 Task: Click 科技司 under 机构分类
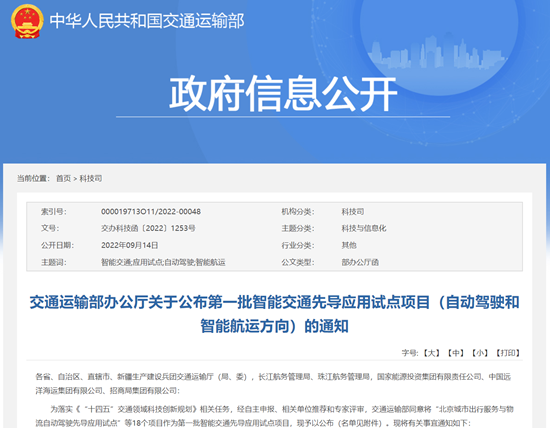[353, 212]
